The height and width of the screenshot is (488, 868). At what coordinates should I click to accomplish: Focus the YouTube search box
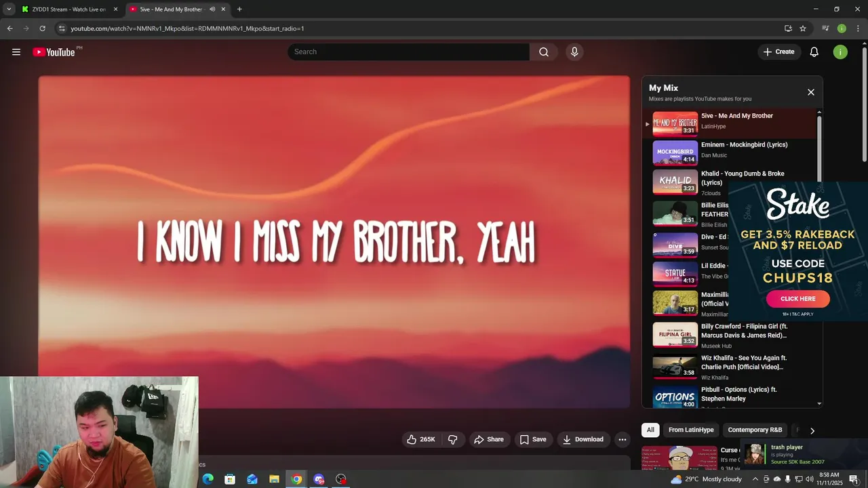point(408,52)
